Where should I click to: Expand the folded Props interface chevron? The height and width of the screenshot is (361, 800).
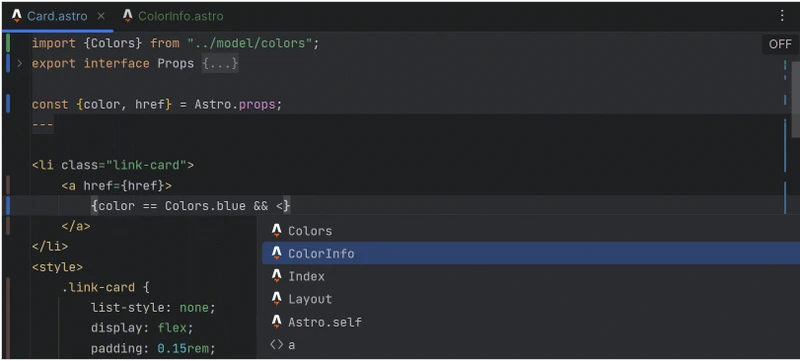19,64
